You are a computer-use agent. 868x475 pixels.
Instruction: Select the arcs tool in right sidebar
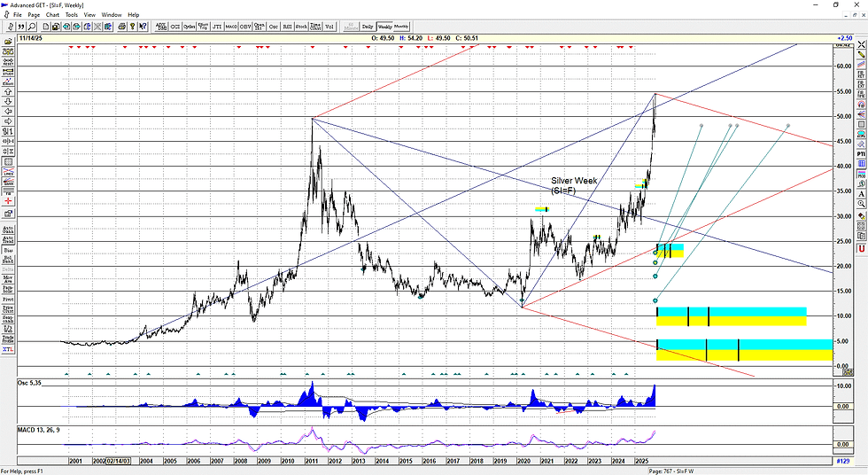tap(861, 104)
